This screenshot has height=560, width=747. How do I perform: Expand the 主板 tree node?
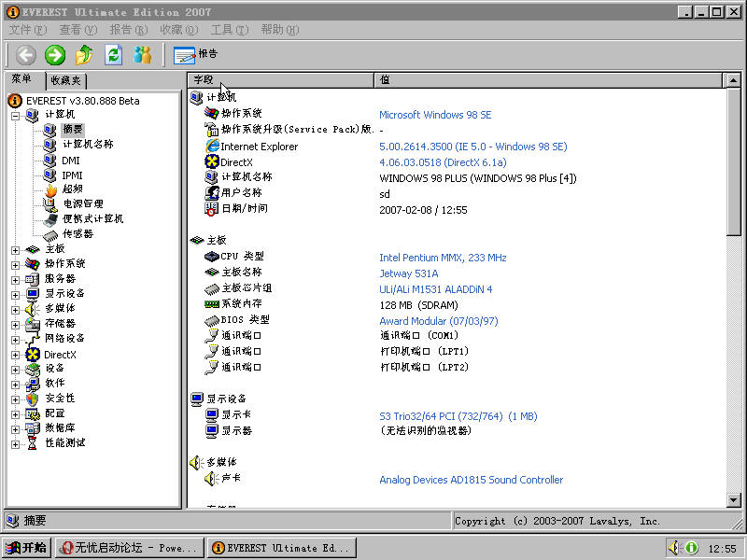click(x=15, y=250)
